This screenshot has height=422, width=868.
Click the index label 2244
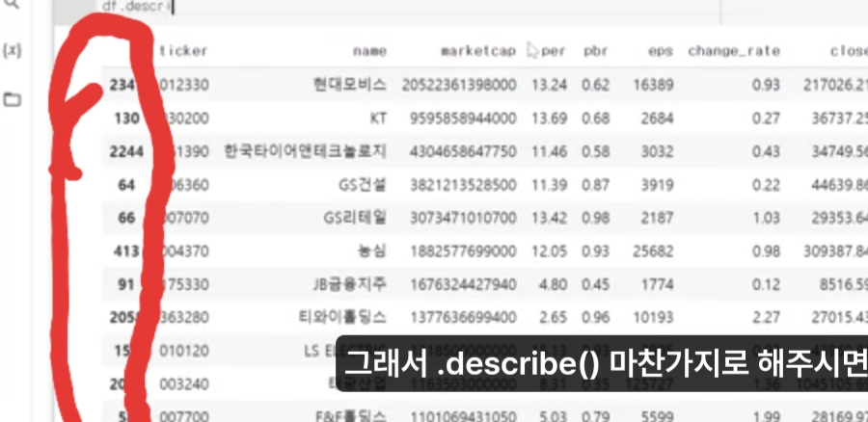(126, 151)
